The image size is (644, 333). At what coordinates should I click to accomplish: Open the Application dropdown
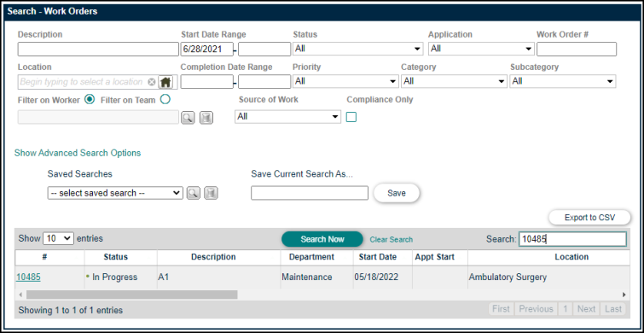click(481, 49)
